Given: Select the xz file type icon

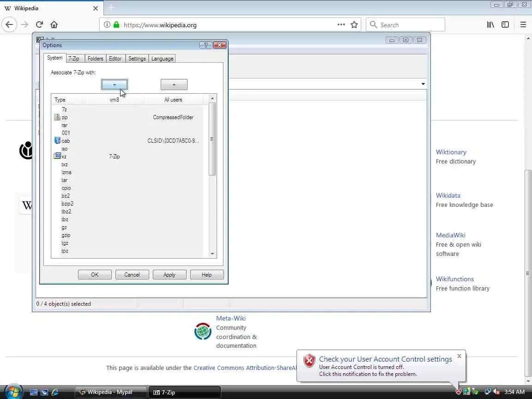Looking at the screenshot, I should click(x=57, y=156).
